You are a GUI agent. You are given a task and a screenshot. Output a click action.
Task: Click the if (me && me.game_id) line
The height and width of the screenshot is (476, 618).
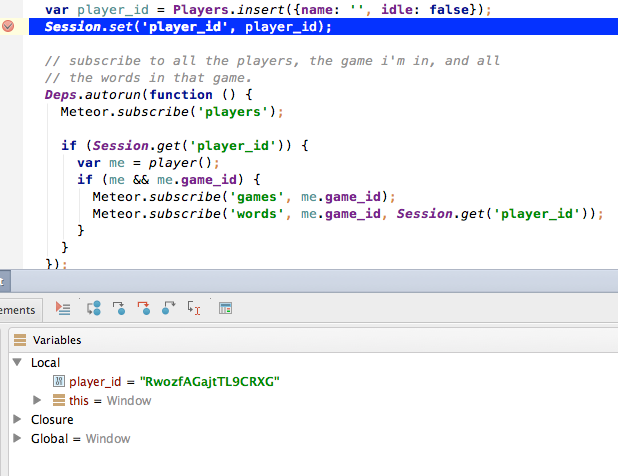(169, 180)
